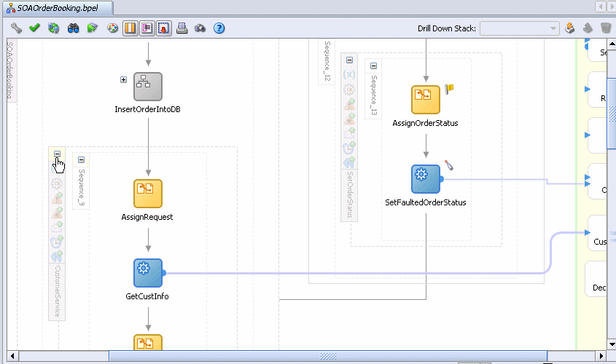The image size is (616, 364).
Task: Toggle the dashed-border selection view button
Action: (x=164, y=28)
